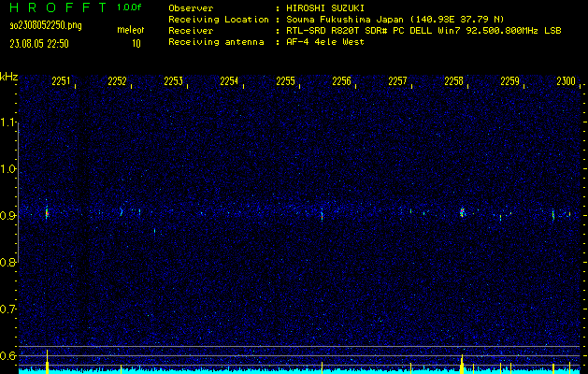The width and height of the screenshot is (588, 374).
Task: Click the 2251 time marker
Action: [62, 81]
